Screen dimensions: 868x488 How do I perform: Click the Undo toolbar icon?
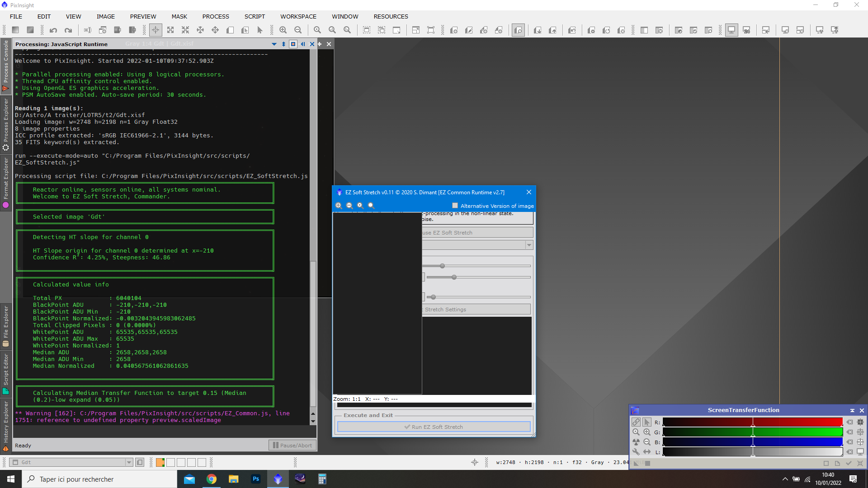click(53, 30)
